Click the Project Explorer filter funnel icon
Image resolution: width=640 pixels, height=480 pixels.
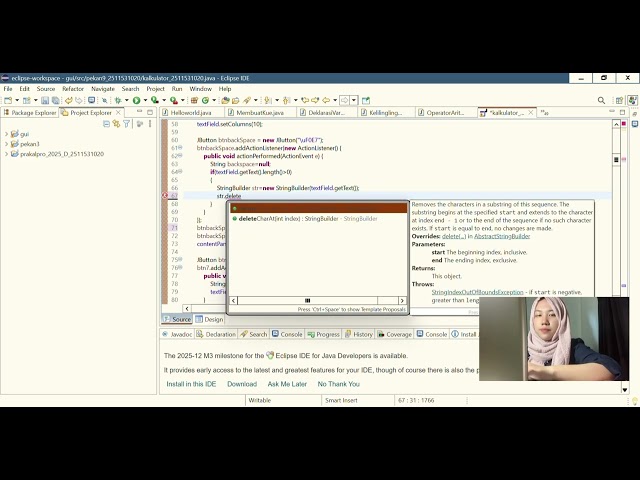127,124
